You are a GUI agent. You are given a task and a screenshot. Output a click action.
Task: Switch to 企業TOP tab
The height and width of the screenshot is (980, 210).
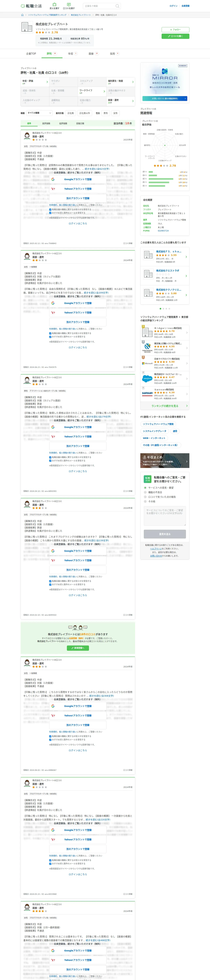point(31,54)
